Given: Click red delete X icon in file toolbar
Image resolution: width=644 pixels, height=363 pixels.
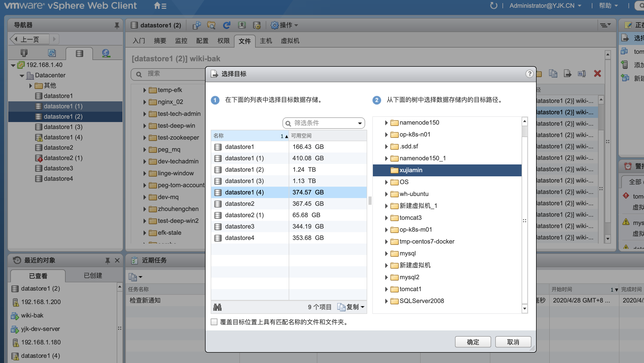Looking at the screenshot, I should (597, 74).
